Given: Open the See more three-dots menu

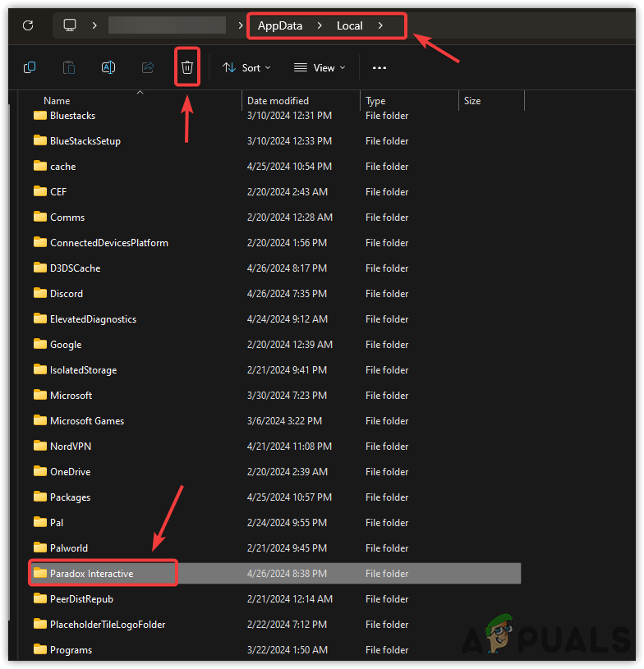Looking at the screenshot, I should [x=379, y=68].
